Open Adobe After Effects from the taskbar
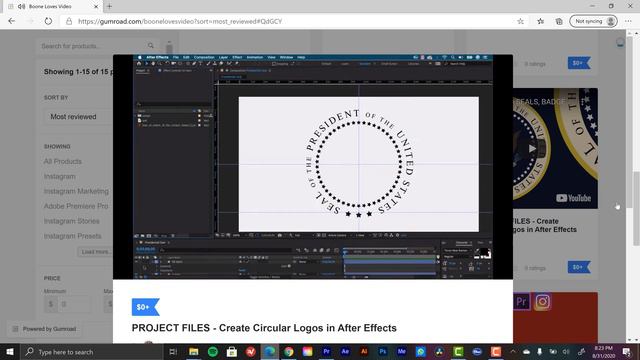640x360 pixels. (x=345, y=352)
